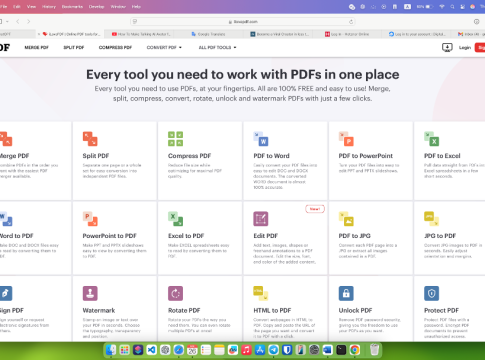This screenshot has width=485, height=360.
Task: Open the Window menu in the menu bar
Action: 118,7
